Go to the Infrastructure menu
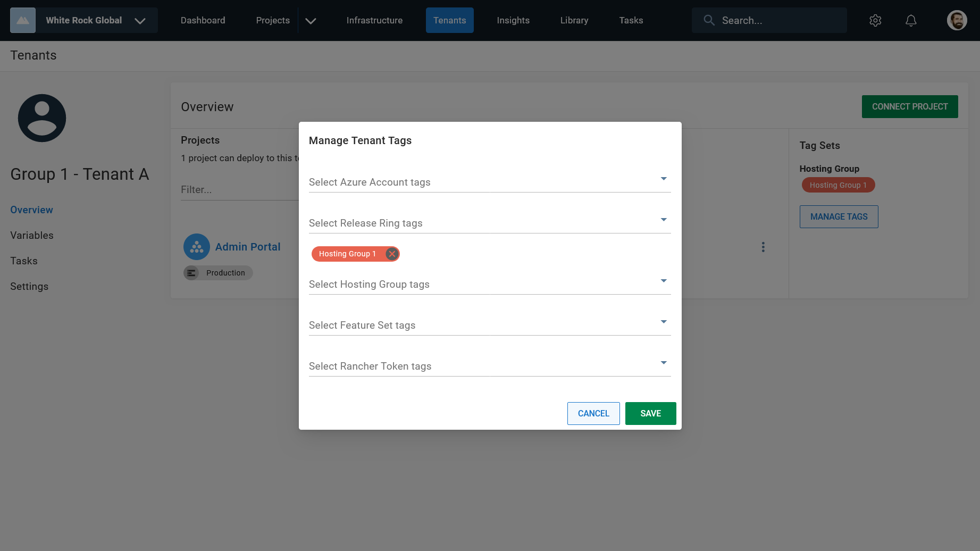980x551 pixels. 374,20
